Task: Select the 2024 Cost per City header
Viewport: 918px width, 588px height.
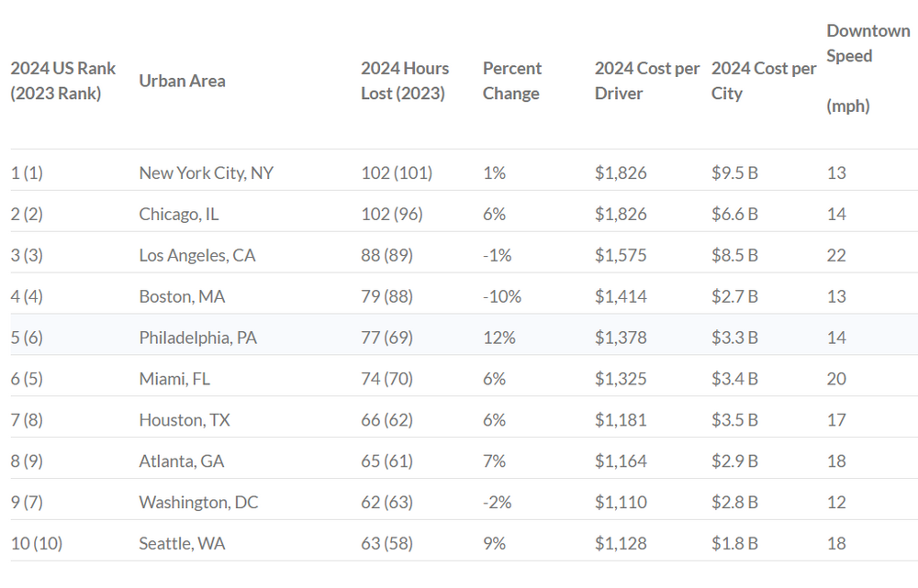Action: 763,81
